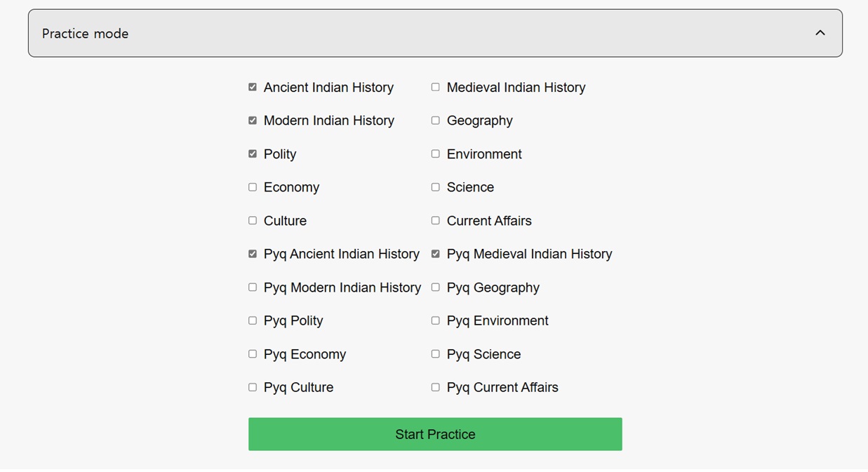Screen dimensions: 868x472
Task: Check the Pyq Current Affairs checkbox
Action: coord(436,387)
